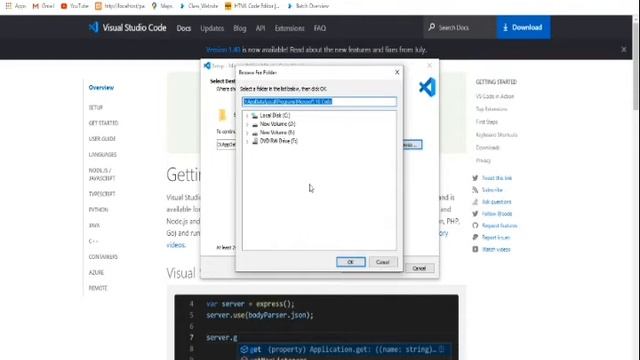
Task: Click the Search Docs field
Action: (460, 27)
